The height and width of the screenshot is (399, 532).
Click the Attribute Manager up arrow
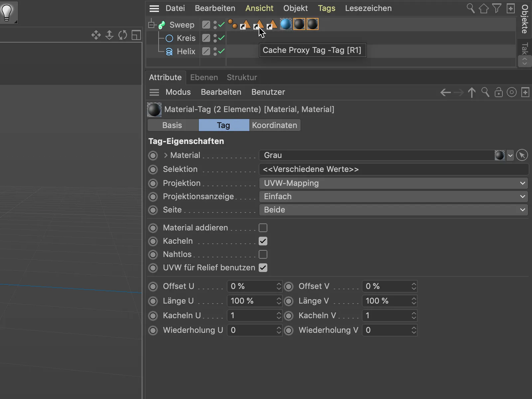click(471, 92)
